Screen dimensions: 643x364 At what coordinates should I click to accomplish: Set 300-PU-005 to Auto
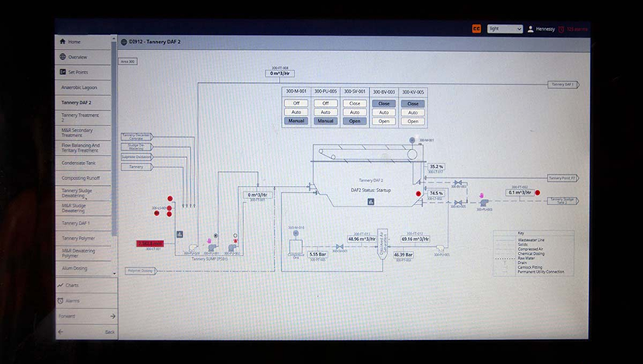325,112
